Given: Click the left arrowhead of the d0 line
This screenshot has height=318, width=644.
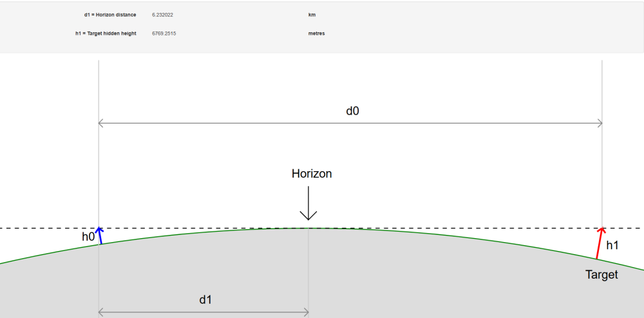Looking at the screenshot, I should point(101,123).
